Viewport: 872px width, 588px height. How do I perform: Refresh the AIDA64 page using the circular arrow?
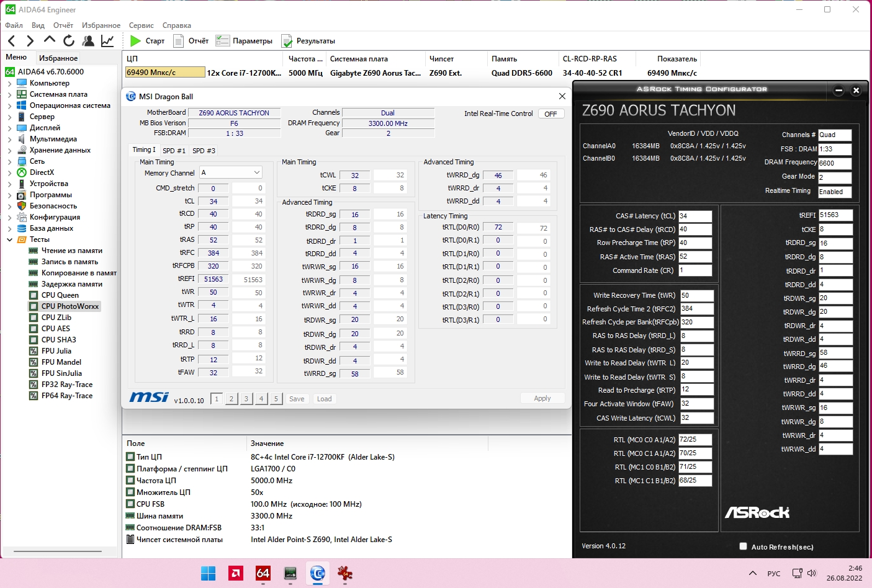click(x=69, y=41)
